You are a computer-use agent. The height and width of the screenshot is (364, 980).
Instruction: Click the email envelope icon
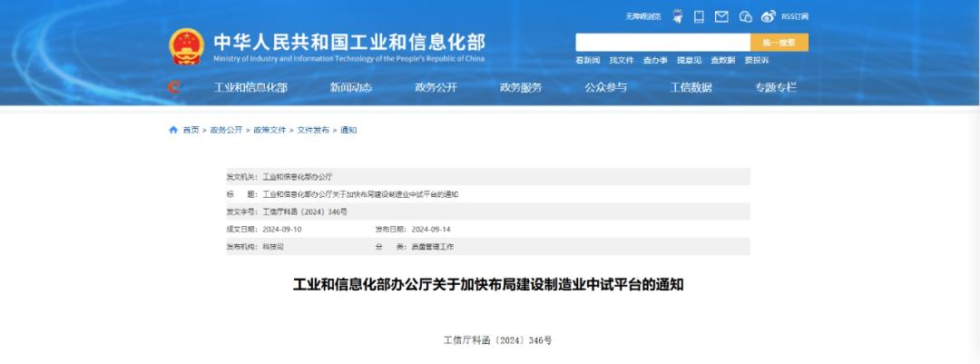pyautogui.click(x=722, y=17)
